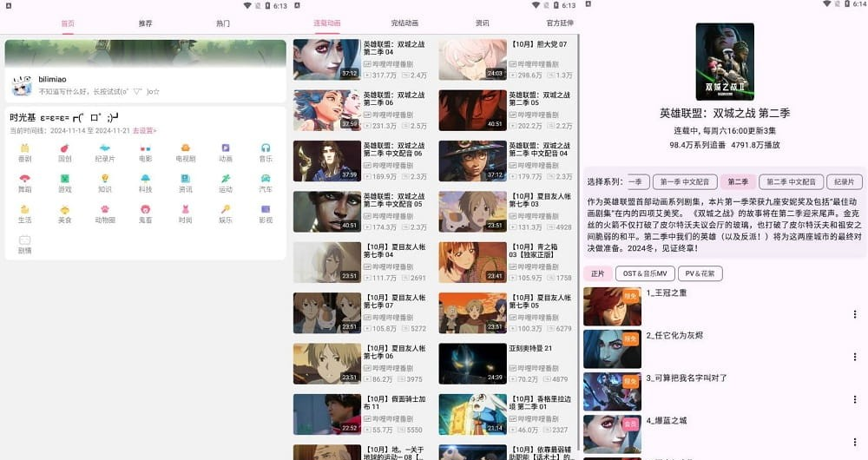868x460 pixels.
Task: Open the 第二季 中文配音 06 video title
Action: point(394,149)
